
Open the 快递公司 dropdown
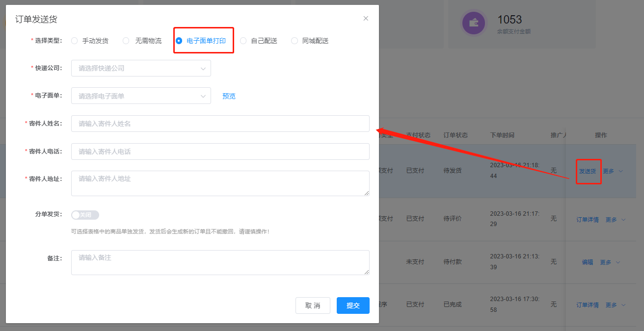pos(141,68)
